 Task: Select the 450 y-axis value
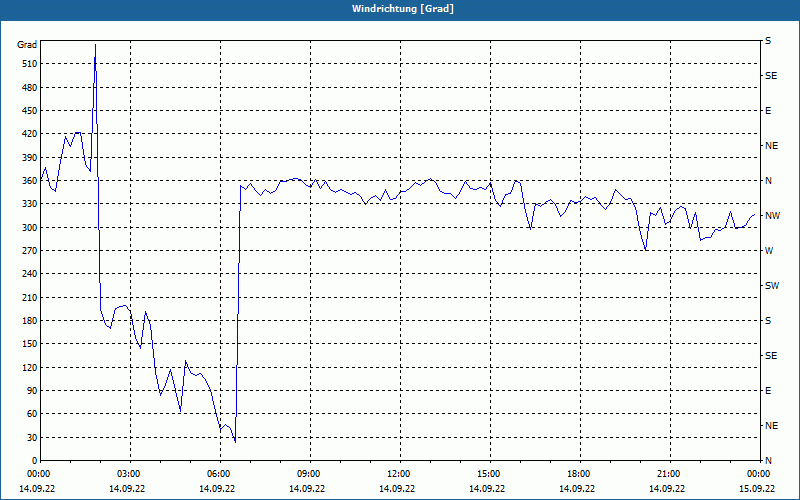[x=30, y=111]
